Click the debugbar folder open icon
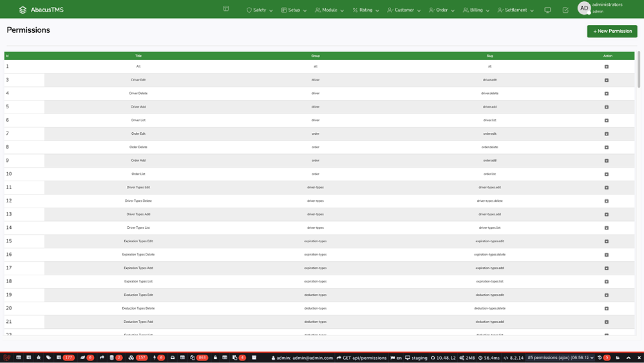 coord(618,357)
